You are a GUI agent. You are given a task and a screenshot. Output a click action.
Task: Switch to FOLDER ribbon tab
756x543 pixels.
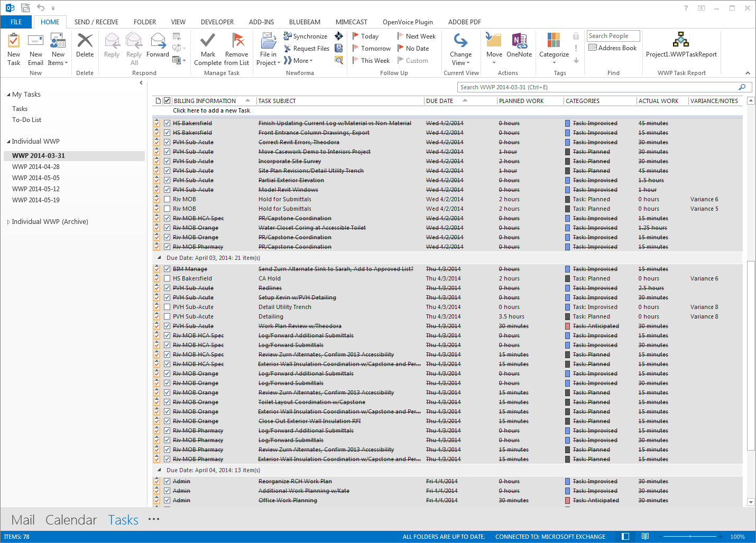coord(145,22)
